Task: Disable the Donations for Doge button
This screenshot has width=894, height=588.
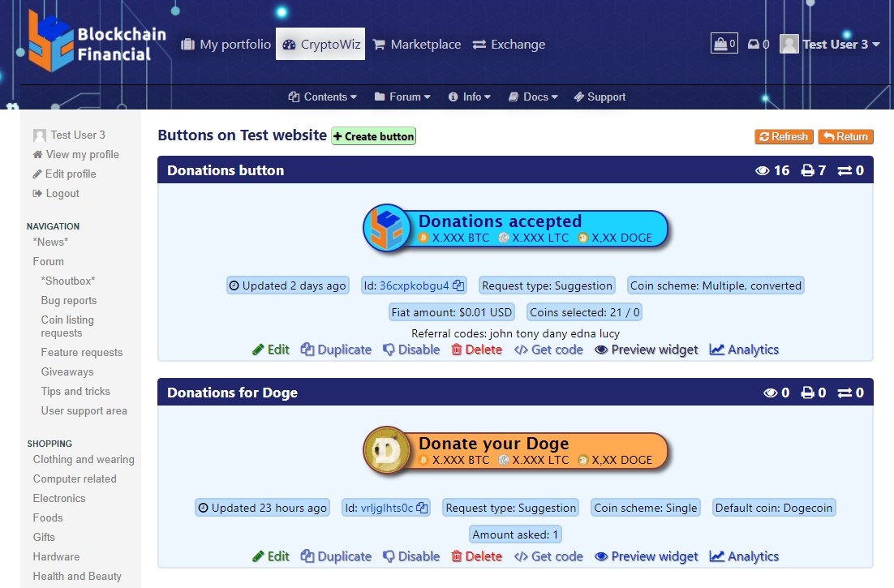Action: [411, 556]
